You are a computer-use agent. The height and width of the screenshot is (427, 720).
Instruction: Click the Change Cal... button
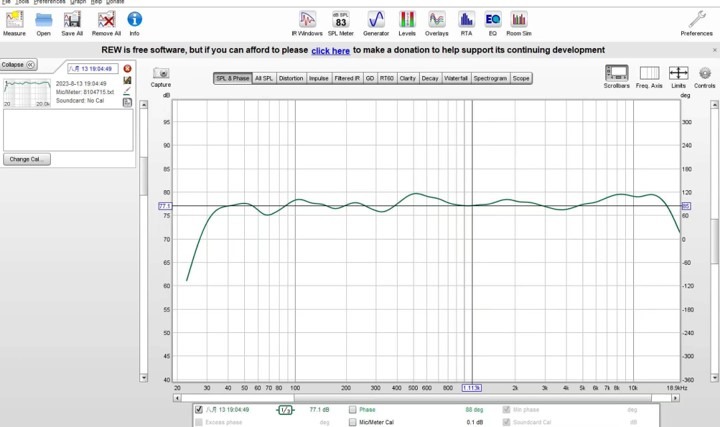(x=27, y=159)
